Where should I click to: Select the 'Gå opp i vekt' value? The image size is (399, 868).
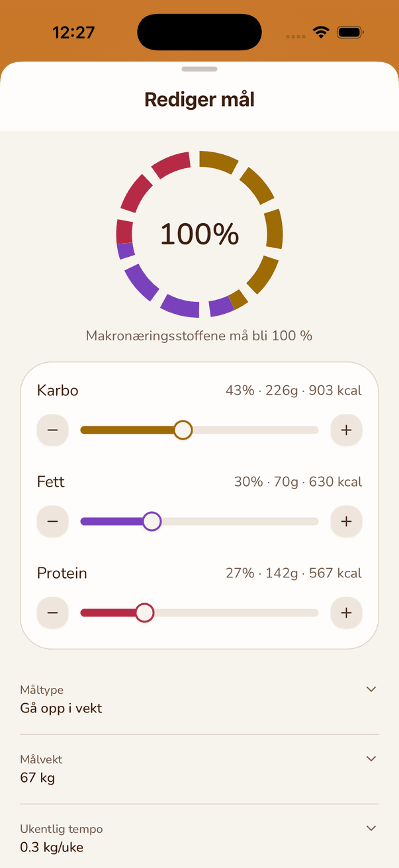click(x=62, y=708)
